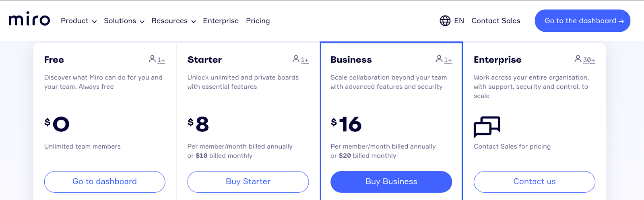Expand the Resources dropdown menu
The width and height of the screenshot is (644, 200).
[173, 21]
